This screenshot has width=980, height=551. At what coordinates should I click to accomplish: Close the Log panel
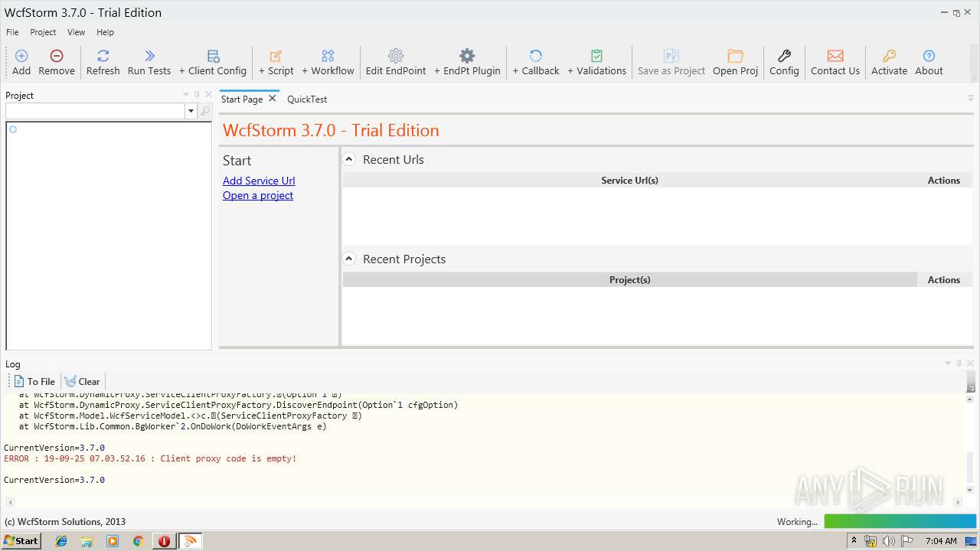pyautogui.click(x=970, y=364)
